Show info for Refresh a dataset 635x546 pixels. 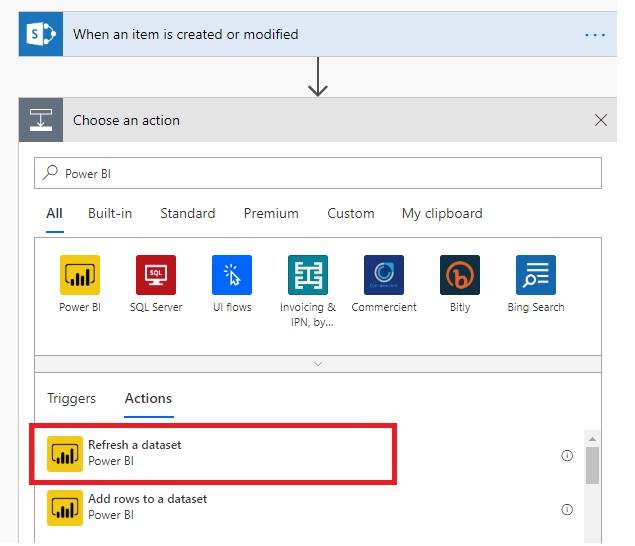tap(567, 456)
